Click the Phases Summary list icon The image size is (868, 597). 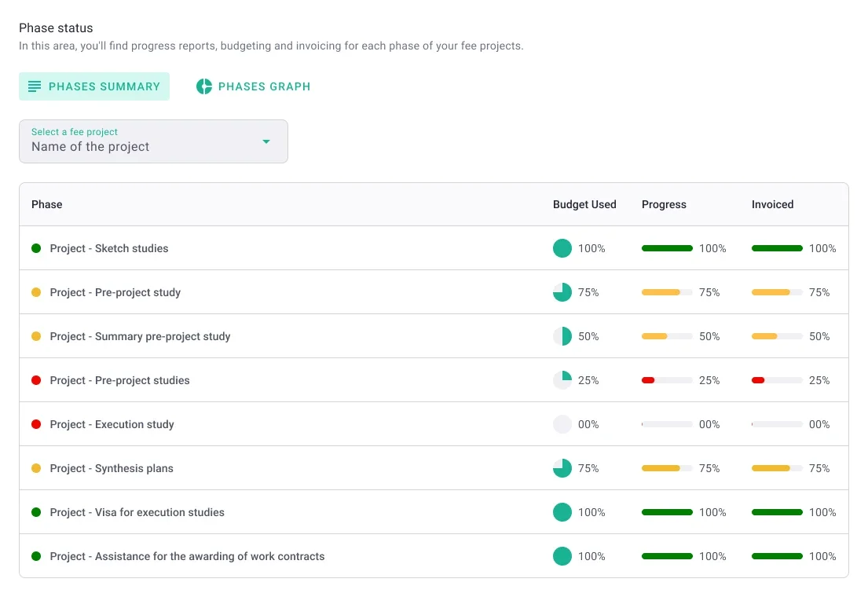tap(35, 86)
